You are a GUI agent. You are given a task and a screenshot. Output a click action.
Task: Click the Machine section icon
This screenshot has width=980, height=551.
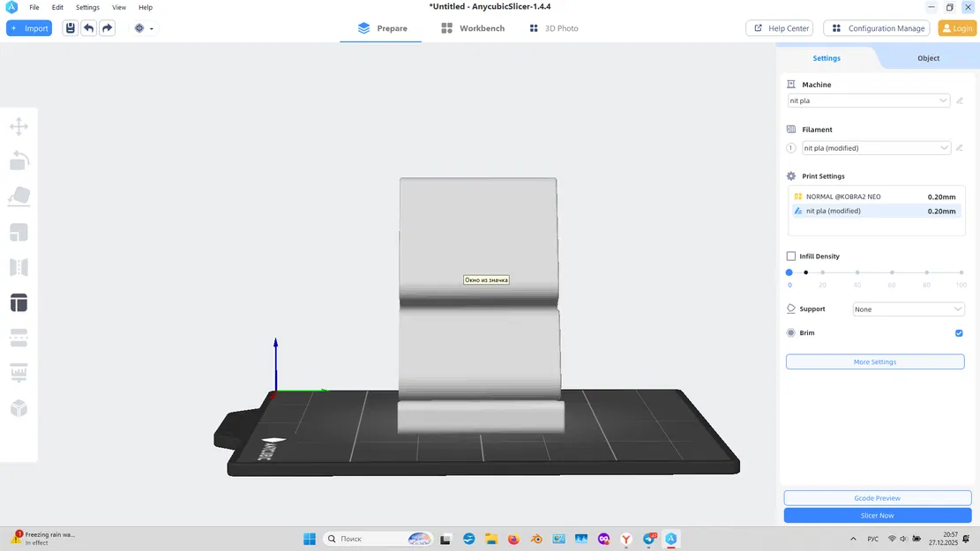(x=791, y=85)
